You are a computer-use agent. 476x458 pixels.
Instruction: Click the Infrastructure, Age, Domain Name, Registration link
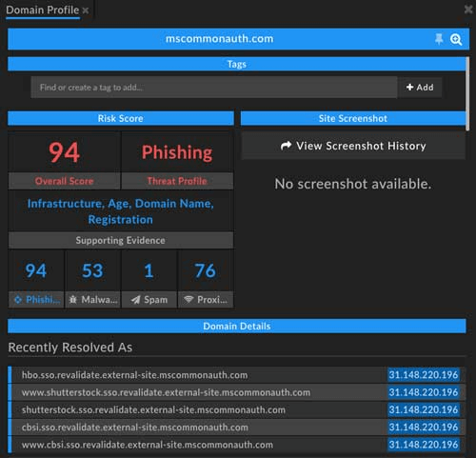pyautogui.click(x=121, y=211)
